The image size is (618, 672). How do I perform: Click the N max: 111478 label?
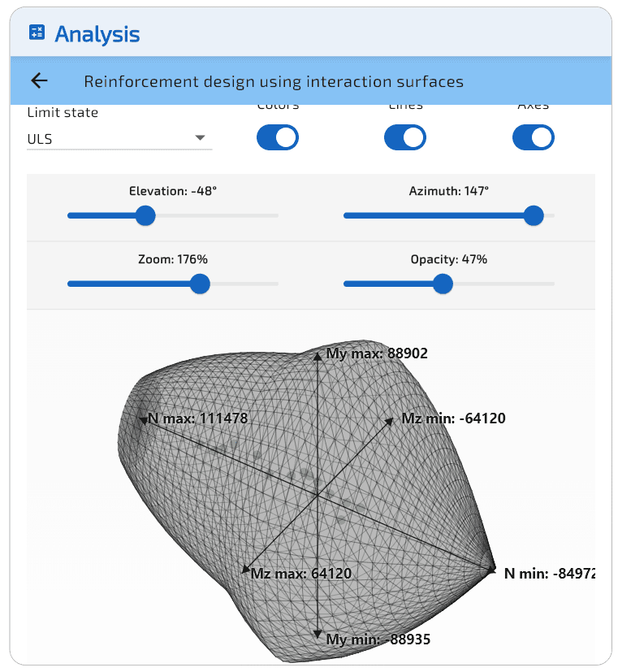(x=197, y=418)
